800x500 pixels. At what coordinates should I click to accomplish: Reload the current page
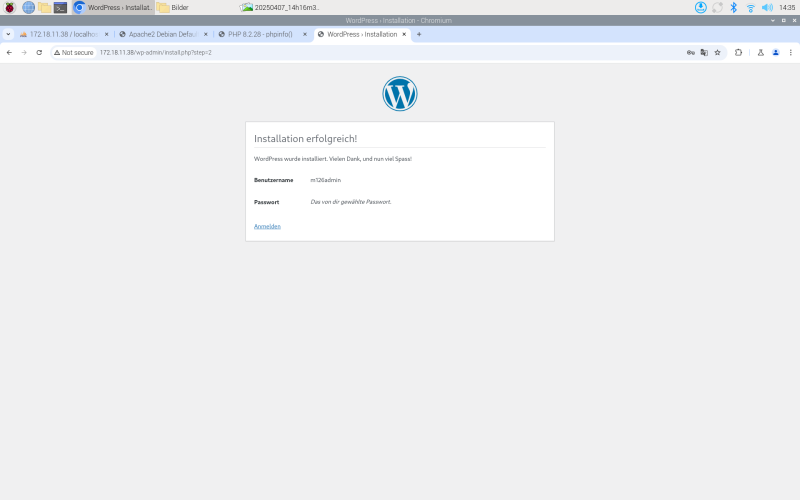tap(39, 53)
